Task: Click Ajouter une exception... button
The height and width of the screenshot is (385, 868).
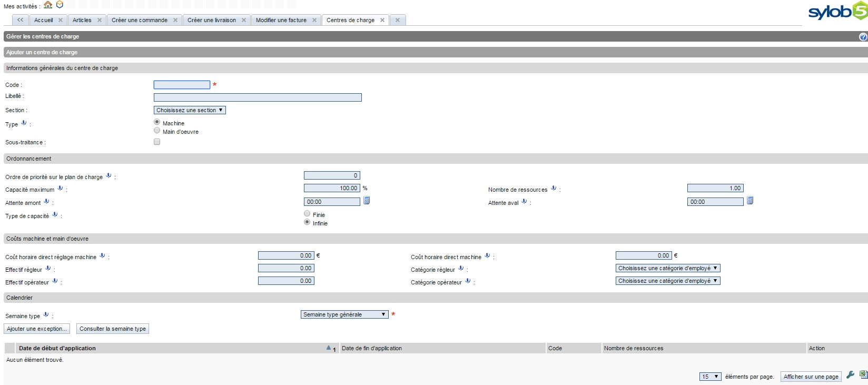Action: 37,329
